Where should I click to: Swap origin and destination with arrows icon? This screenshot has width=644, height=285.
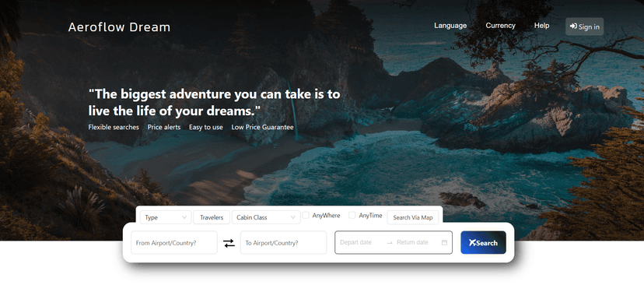click(229, 243)
